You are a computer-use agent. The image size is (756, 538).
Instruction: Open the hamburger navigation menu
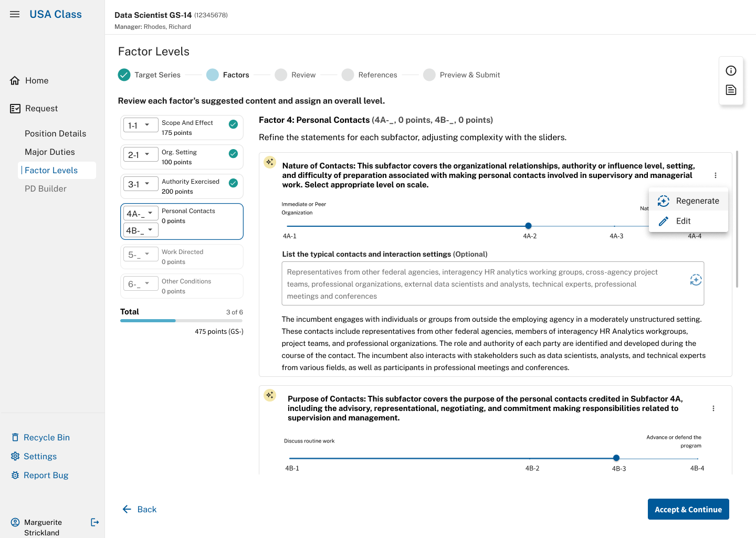point(15,14)
